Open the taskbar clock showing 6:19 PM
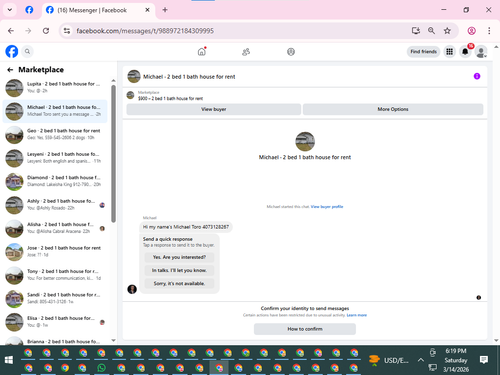Screen dimensions: 500x375 (456, 360)
